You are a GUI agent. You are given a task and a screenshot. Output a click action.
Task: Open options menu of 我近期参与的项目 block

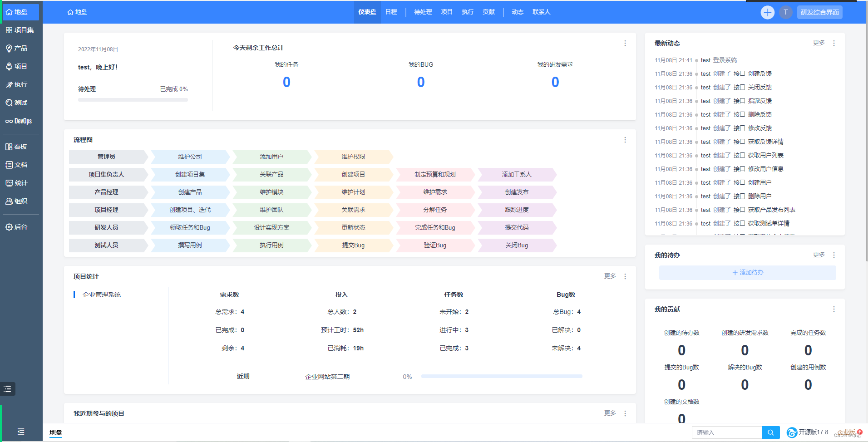click(x=625, y=413)
